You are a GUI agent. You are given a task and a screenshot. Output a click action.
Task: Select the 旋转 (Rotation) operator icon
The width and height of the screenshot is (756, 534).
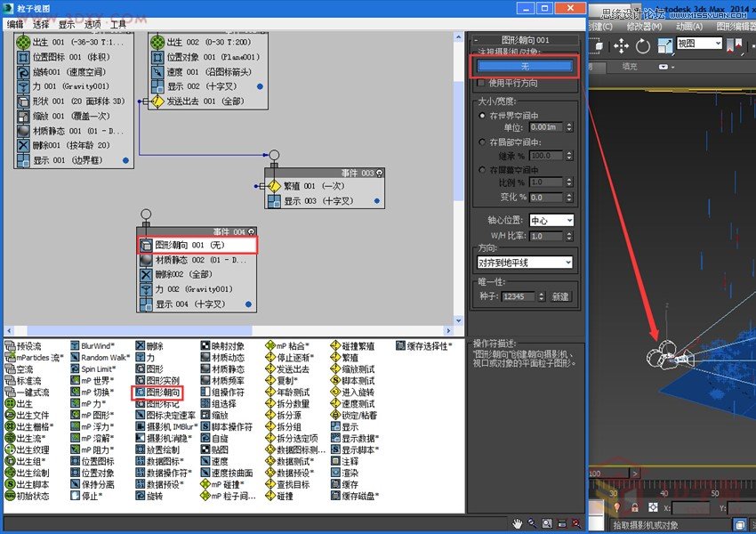click(x=141, y=497)
